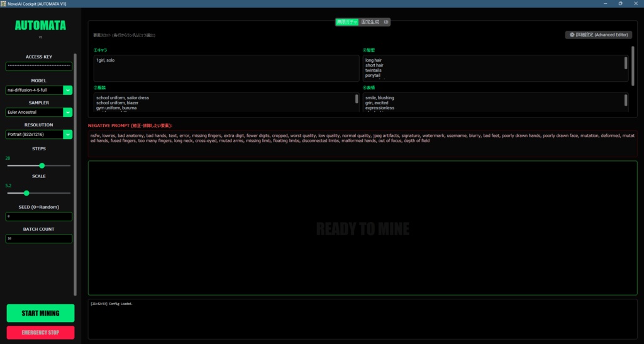Screen dimensions: 644x344
Task: Click the 'ponytail' line
Action: [372, 75]
